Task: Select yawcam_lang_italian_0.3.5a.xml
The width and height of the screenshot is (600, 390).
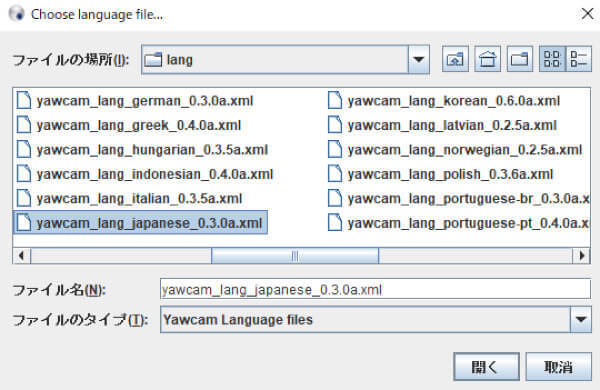Action: pyautogui.click(x=130, y=199)
